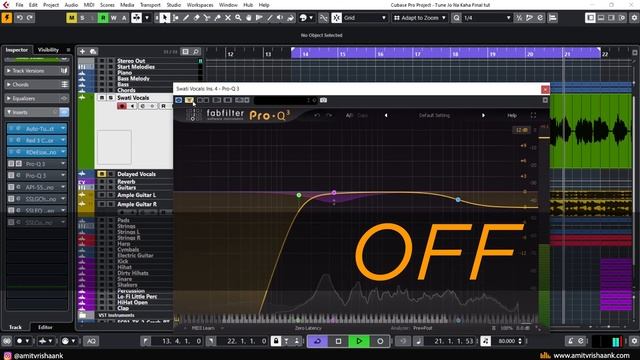Open the Audio menu
The image size is (640, 360).
point(71,5)
